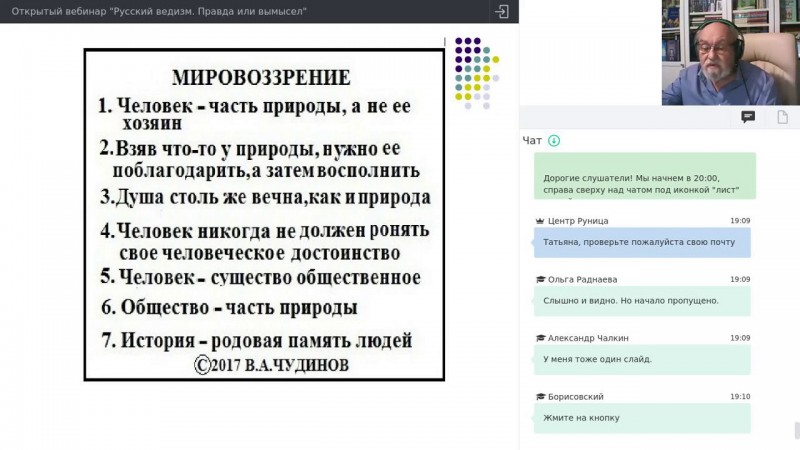
Task: Click the scroll-down arrow next to Чат
Action: tap(554, 140)
